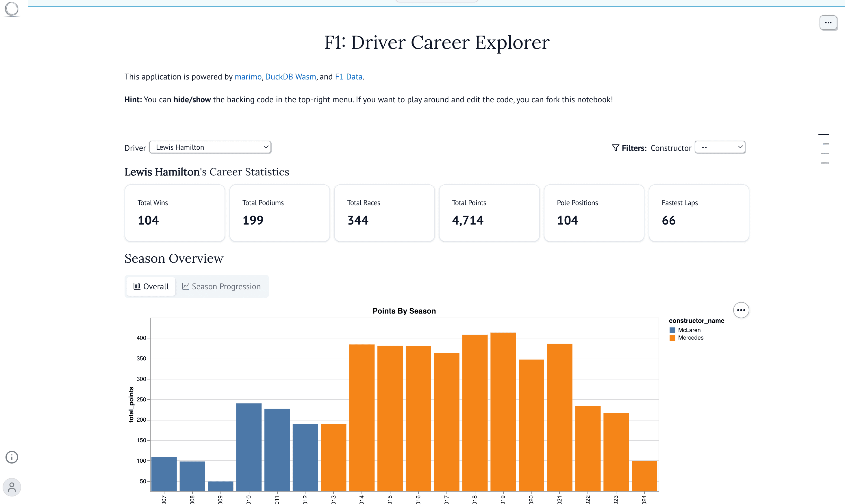Viewport: 845px width, 504px height.
Task: Click the Lewis Hamilton driver selector
Action: click(210, 147)
